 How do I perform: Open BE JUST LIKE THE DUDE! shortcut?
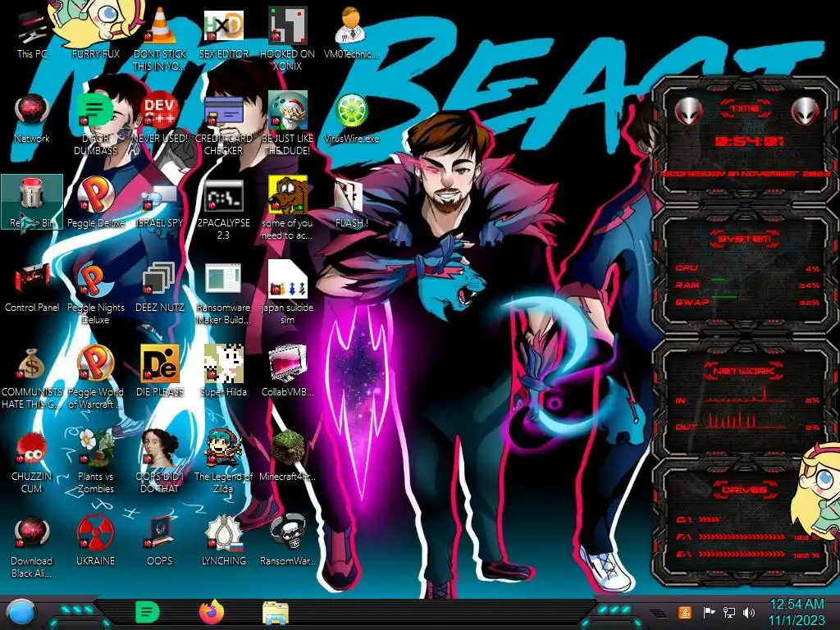click(287, 125)
